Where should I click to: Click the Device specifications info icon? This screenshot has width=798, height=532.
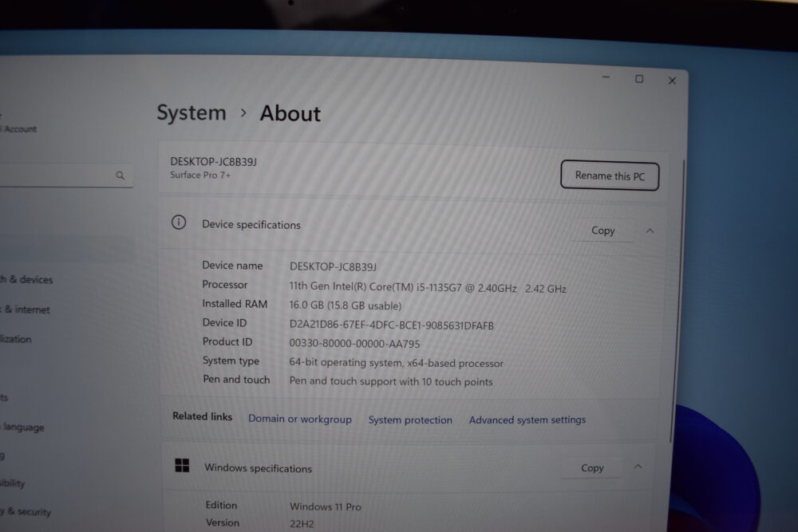click(179, 223)
